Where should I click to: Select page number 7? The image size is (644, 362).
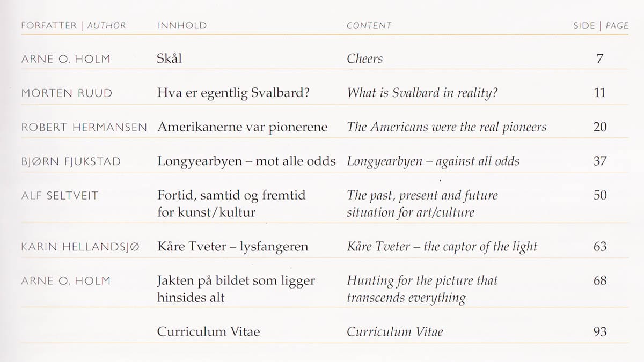(600, 59)
